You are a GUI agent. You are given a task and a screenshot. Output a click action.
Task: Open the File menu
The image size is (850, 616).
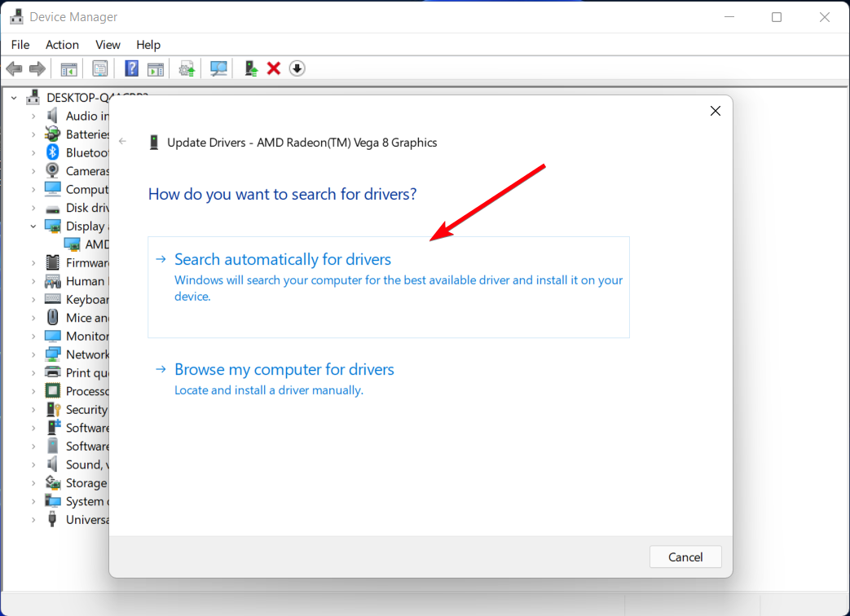tap(20, 45)
